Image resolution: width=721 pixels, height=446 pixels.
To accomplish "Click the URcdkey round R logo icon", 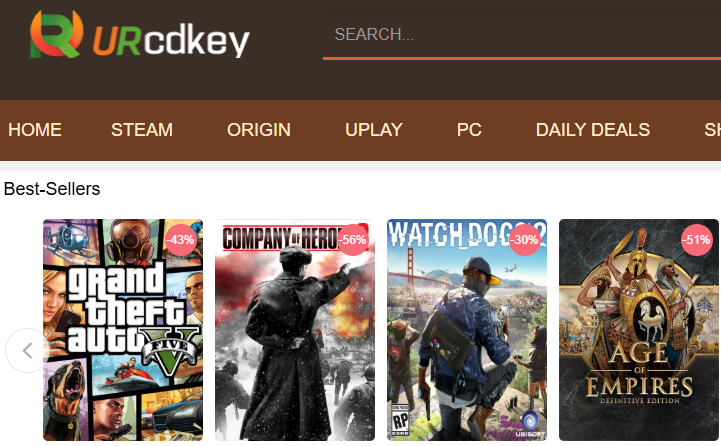I will 57,34.
